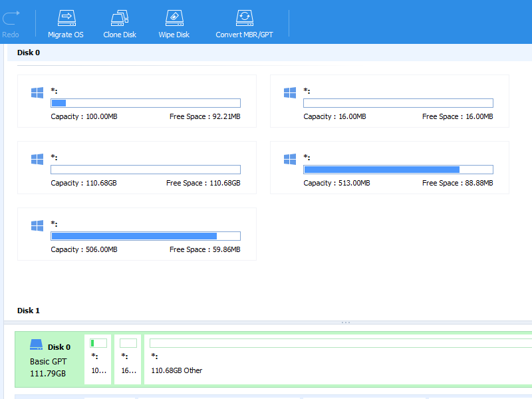Click the usage bar of the 513.00MB partition
This screenshot has width=532, height=399.
398,170
